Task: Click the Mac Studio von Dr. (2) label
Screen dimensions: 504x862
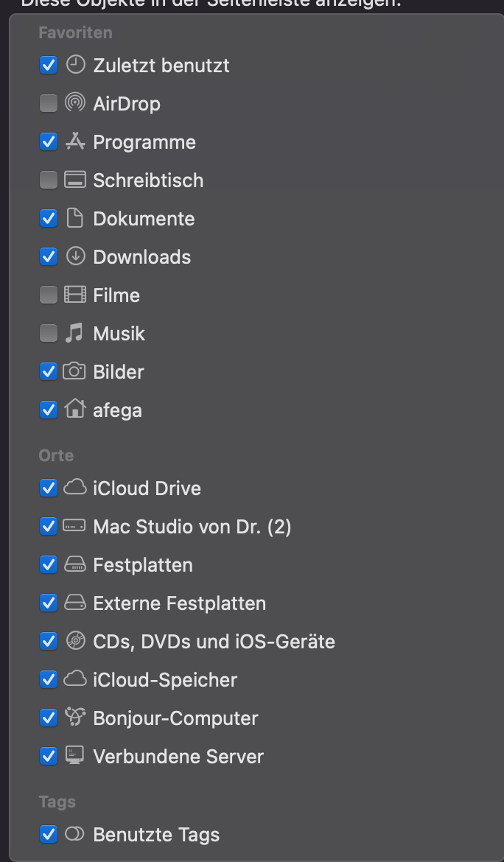Action: [192, 527]
